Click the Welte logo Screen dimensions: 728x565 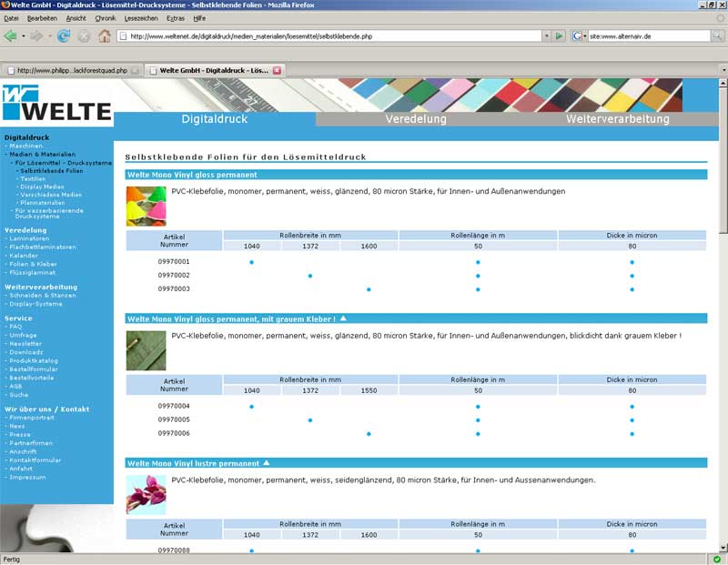(56, 103)
